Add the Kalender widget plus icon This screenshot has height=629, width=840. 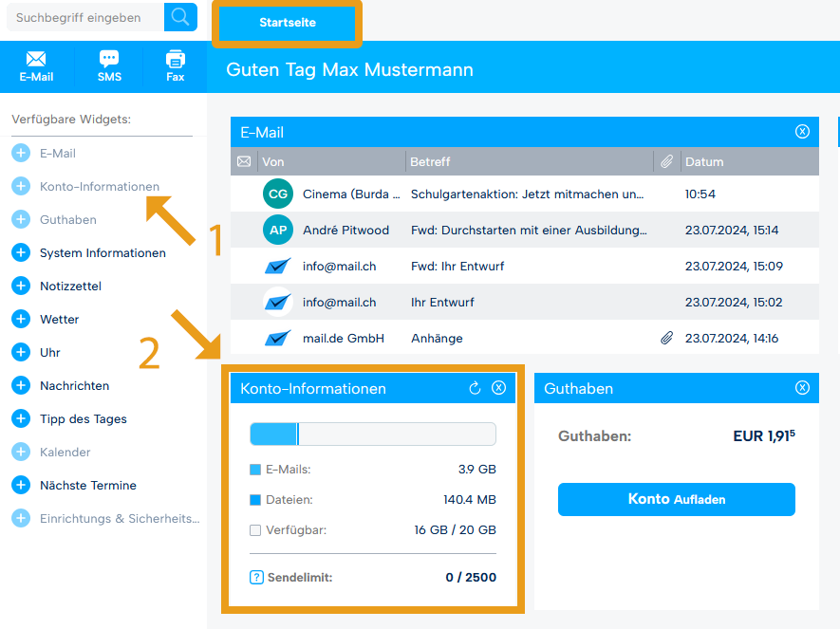(x=21, y=452)
